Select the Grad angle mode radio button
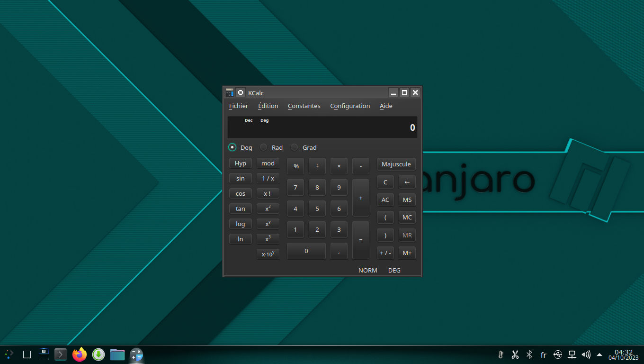This screenshot has height=364, width=644. point(304,147)
